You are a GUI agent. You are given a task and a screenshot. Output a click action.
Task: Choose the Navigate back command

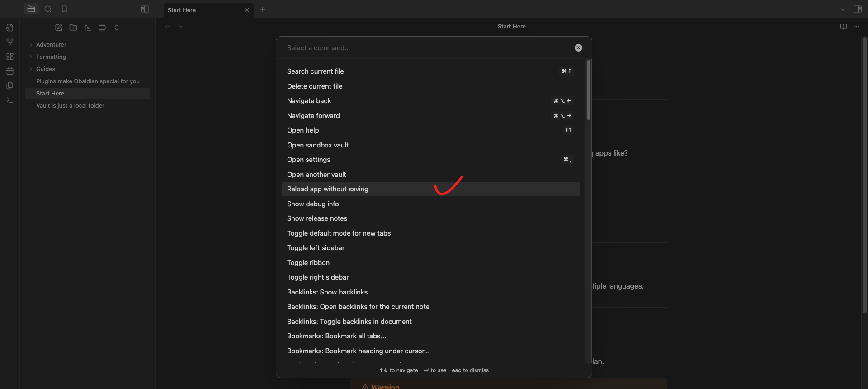[430, 101]
